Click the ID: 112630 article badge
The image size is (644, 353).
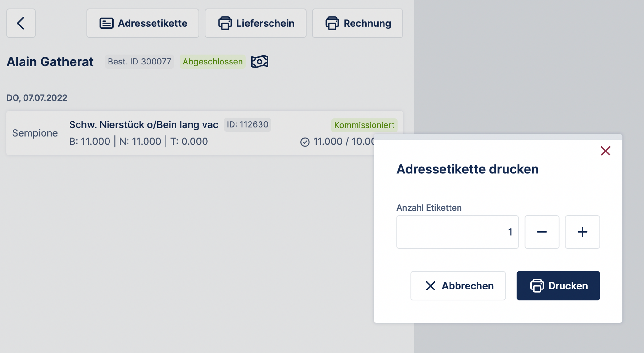(x=247, y=124)
